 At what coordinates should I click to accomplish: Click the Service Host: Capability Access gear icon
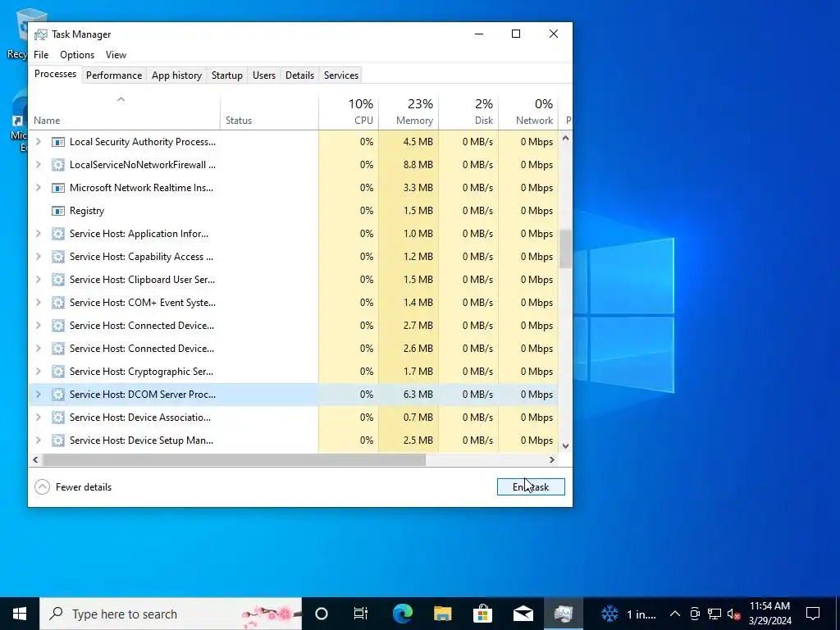click(58, 257)
